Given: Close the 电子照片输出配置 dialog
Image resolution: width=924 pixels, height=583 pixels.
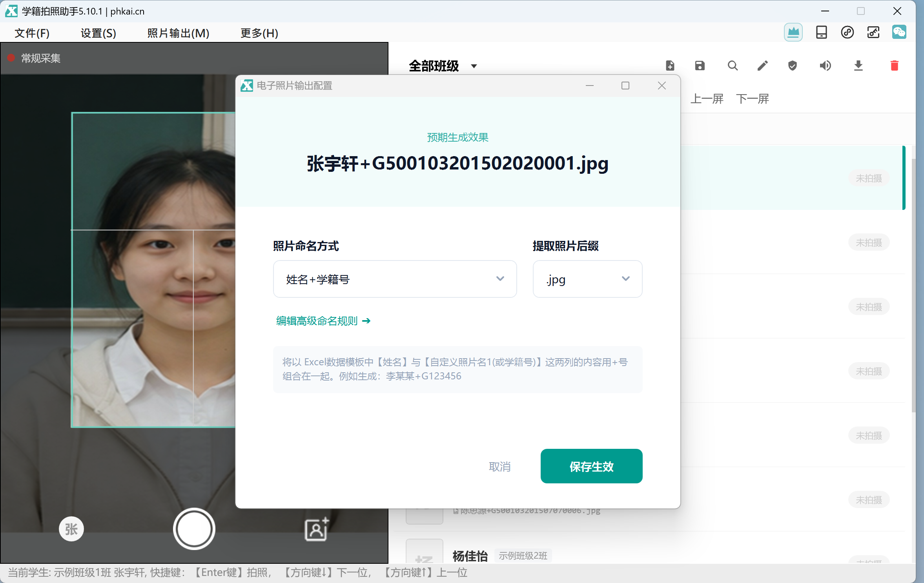Looking at the screenshot, I should 662,86.
